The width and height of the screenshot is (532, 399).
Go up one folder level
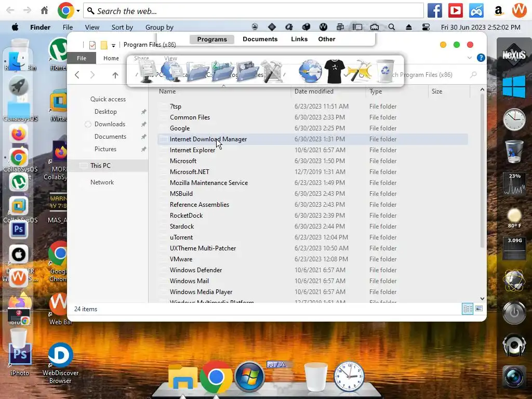click(x=115, y=75)
